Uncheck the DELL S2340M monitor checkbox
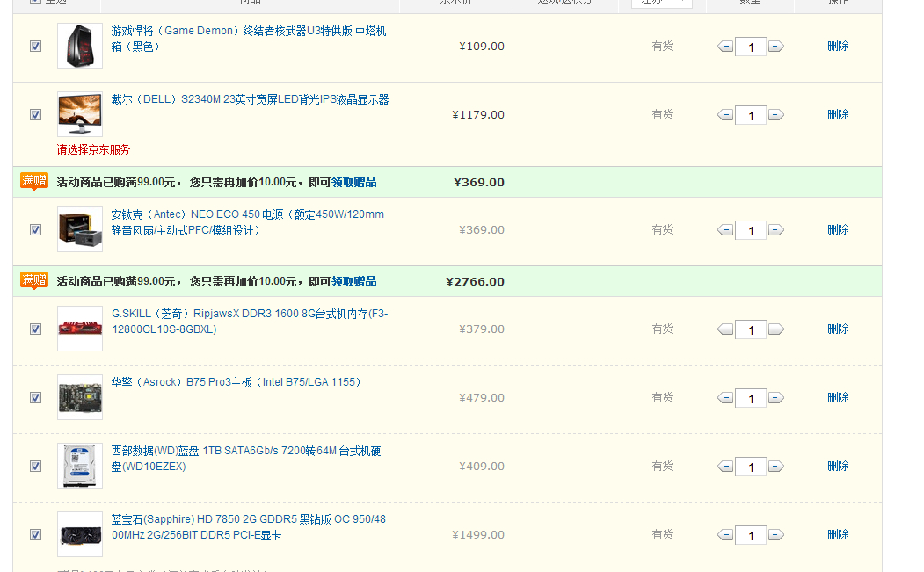 (x=36, y=115)
